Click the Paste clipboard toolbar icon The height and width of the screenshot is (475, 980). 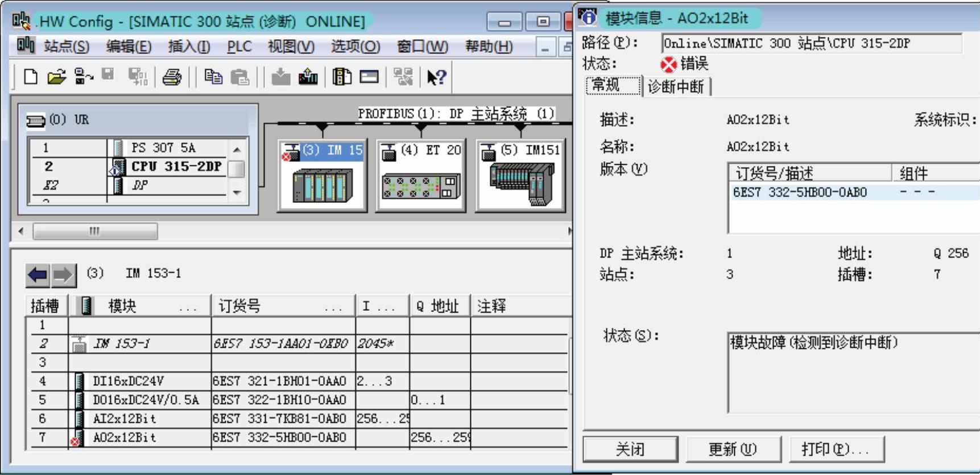[x=240, y=77]
